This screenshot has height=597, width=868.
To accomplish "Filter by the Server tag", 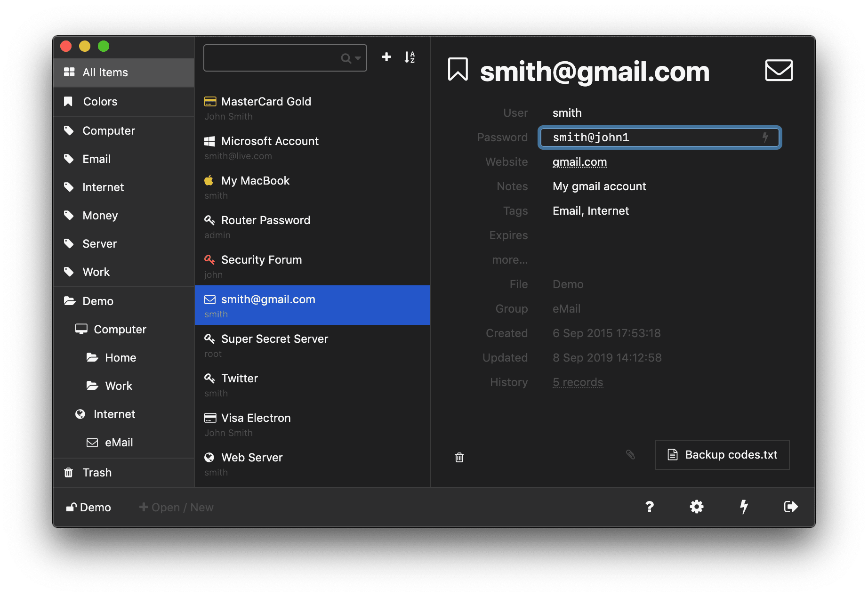I will 124,244.
